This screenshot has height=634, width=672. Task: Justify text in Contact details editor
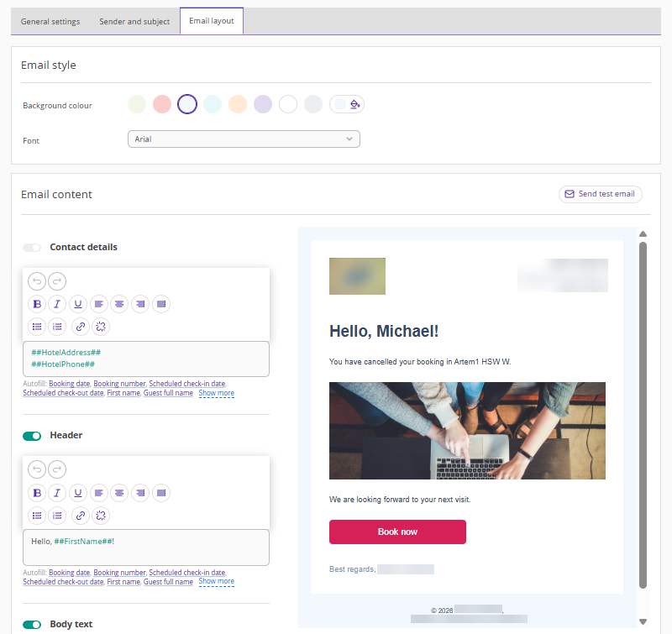(x=161, y=304)
